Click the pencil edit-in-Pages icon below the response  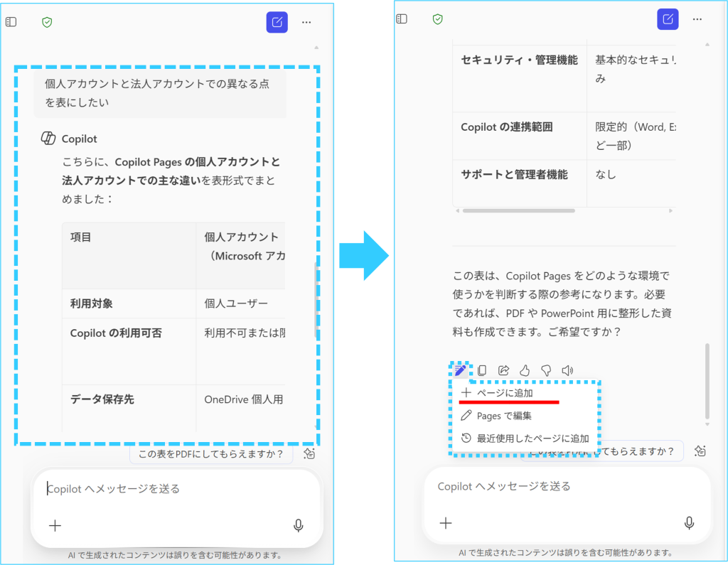[460, 370]
